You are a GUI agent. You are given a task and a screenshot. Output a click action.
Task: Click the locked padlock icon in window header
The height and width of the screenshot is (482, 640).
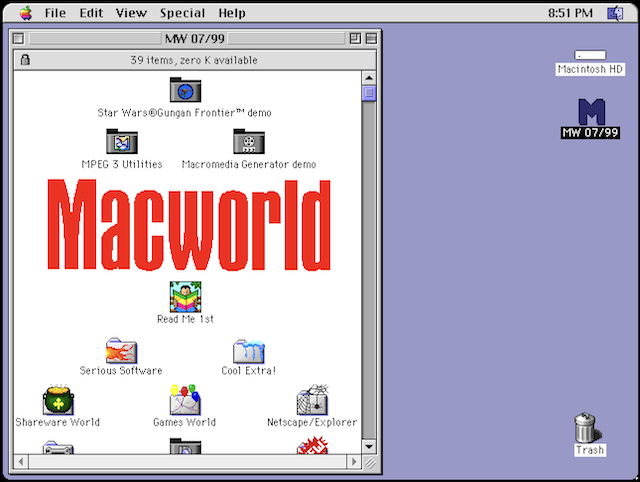[x=25, y=60]
